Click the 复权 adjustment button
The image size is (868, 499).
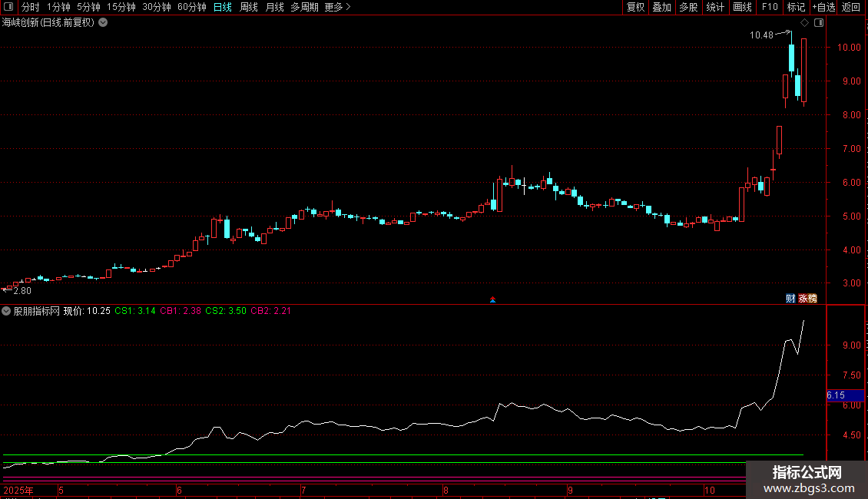tap(635, 7)
